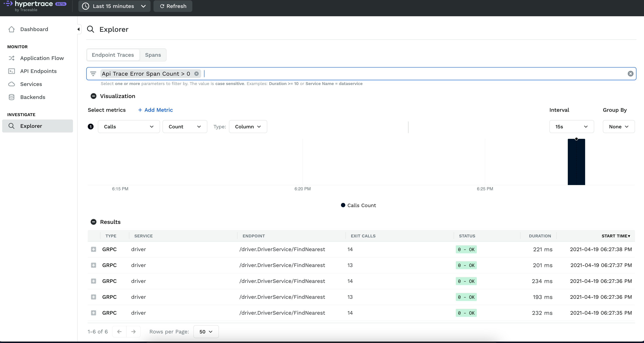
Task: Clear all filters in search bar
Action: [x=630, y=74]
